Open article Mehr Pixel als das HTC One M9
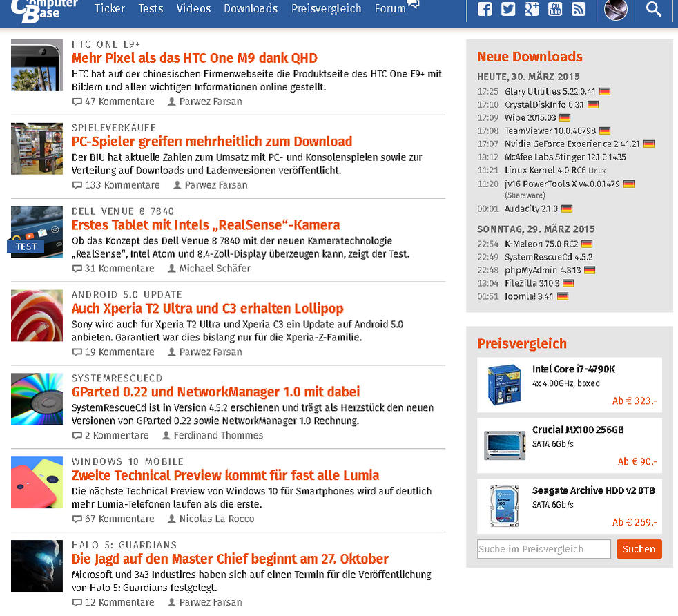This screenshot has width=678, height=616. (x=194, y=58)
